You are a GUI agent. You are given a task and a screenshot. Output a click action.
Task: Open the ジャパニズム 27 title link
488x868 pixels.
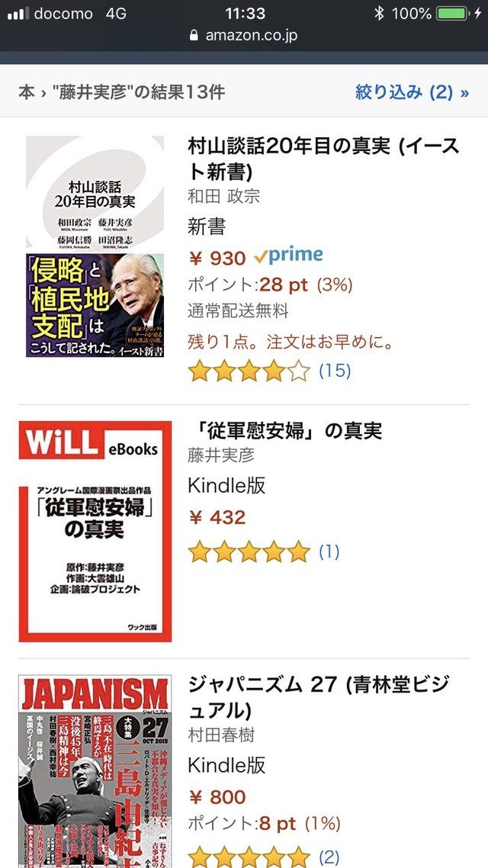319,697
